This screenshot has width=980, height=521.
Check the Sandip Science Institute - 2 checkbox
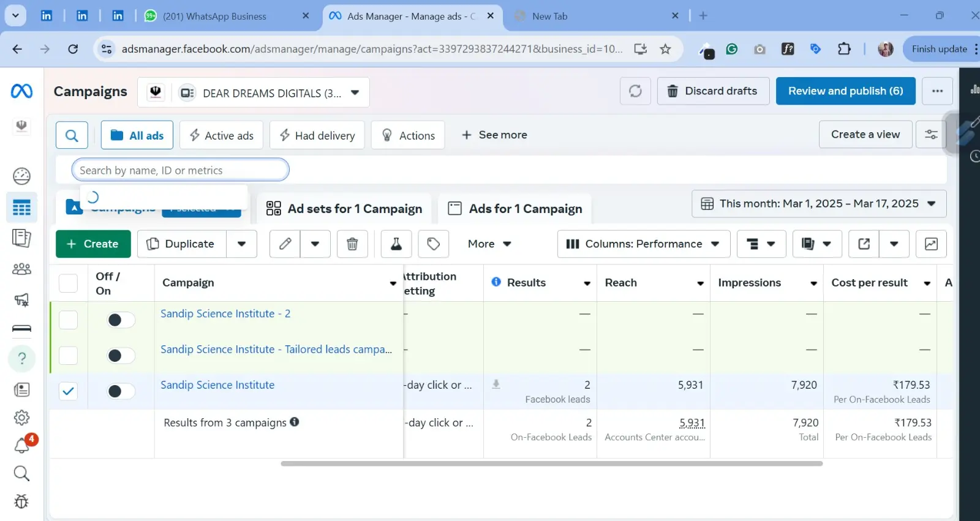(x=68, y=320)
